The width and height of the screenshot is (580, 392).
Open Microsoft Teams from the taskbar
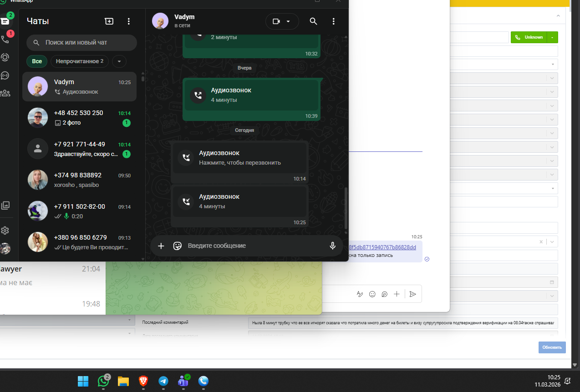[183, 381]
